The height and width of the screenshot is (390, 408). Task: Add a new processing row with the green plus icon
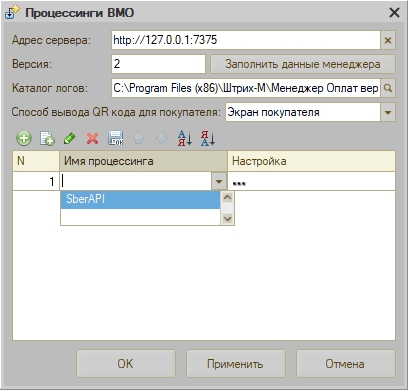(24, 138)
